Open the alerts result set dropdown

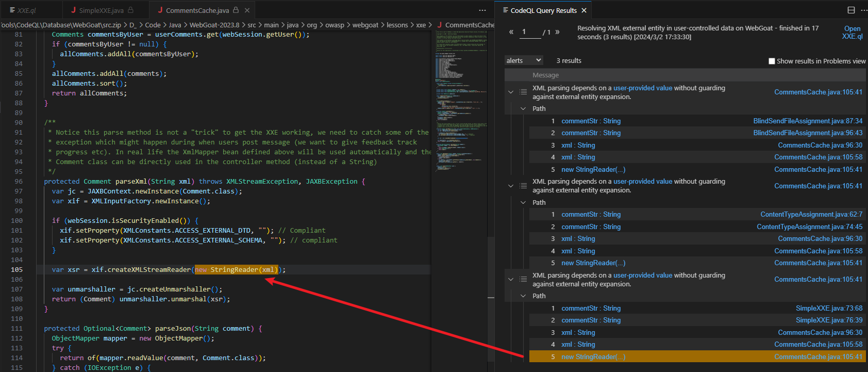[x=524, y=60]
